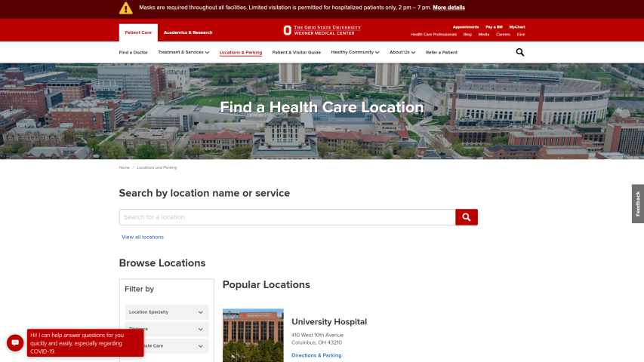The height and width of the screenshot is (362, 644).
Task: Expand the Immediate Care filter chevron
Action: 200,346
